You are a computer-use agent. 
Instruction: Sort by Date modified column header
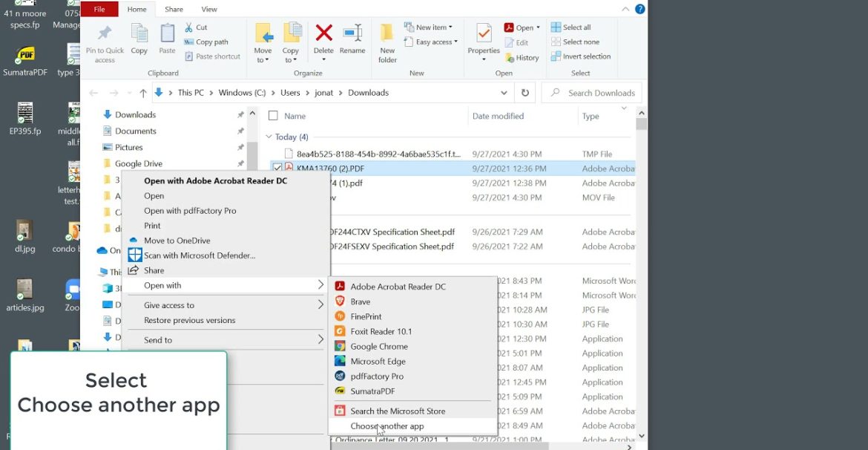coord(499,116)
